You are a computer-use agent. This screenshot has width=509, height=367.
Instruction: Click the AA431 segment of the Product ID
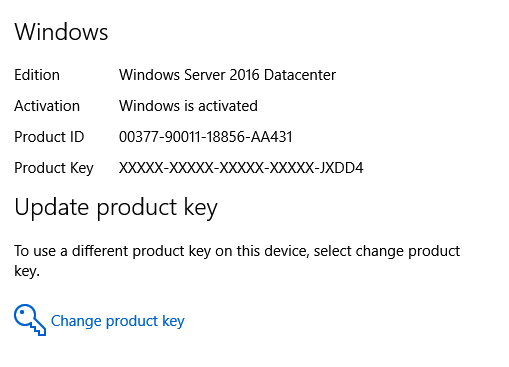coord(272,137)
